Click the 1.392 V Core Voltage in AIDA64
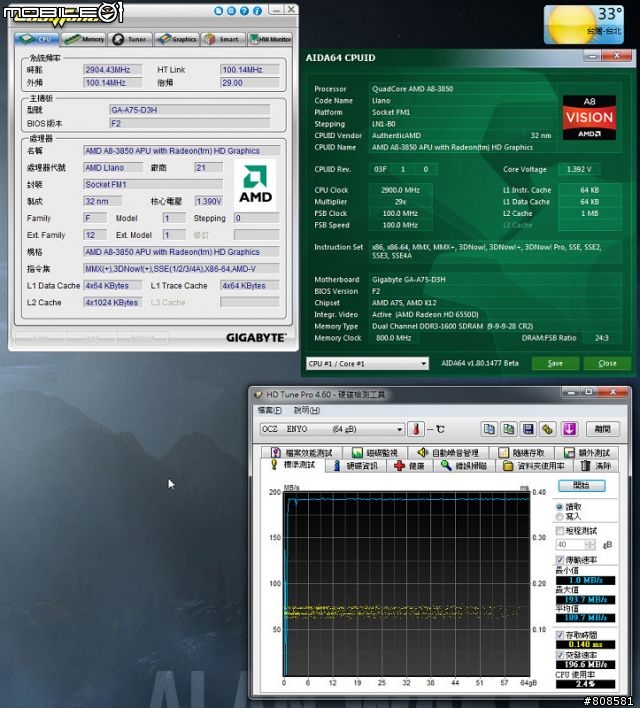 579,170
